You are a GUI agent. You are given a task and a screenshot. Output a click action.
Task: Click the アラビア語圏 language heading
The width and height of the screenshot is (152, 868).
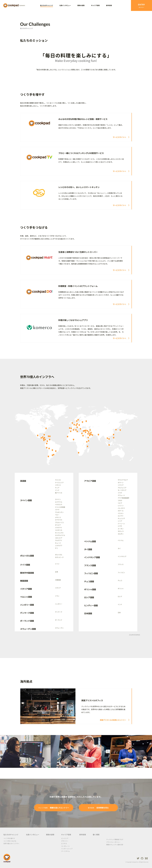(90, 481)
